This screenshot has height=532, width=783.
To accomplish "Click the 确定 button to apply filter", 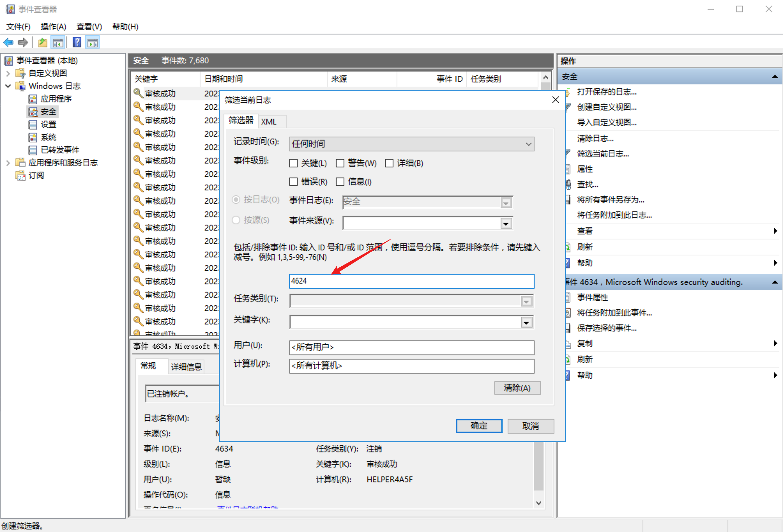I will (479, 426).
